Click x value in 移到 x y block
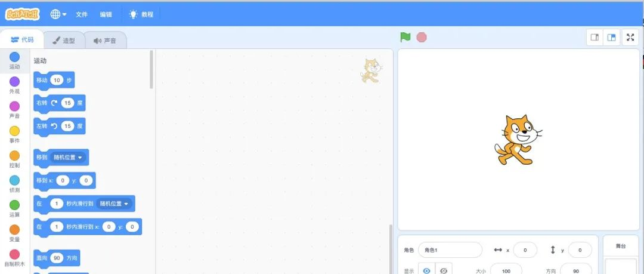Viewport: 644px width, 274px height. click(x=63, y=180)
